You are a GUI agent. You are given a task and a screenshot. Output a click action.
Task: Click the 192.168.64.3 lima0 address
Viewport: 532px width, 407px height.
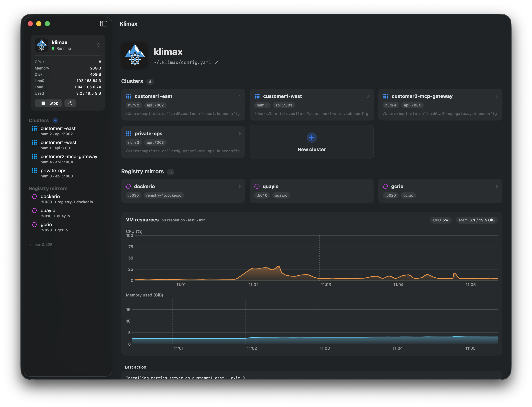pos(89,81)
